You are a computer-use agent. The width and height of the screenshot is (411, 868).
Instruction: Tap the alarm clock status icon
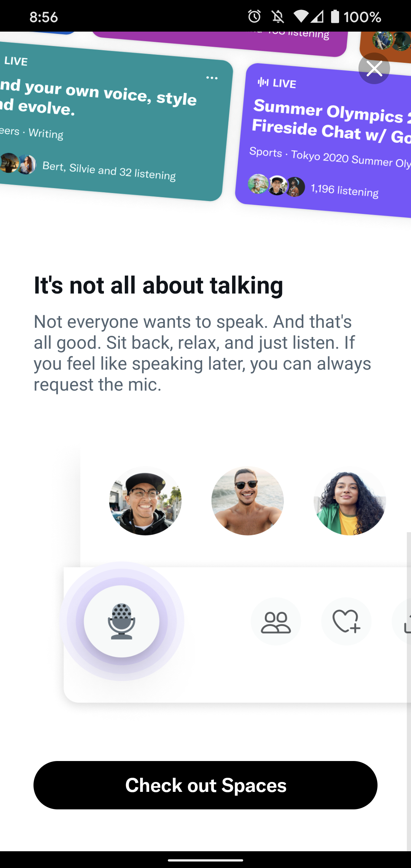[254, 16]
